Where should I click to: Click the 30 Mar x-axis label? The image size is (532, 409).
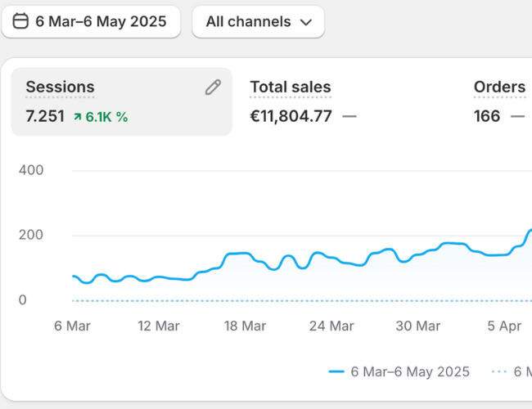tap(417, 326)
